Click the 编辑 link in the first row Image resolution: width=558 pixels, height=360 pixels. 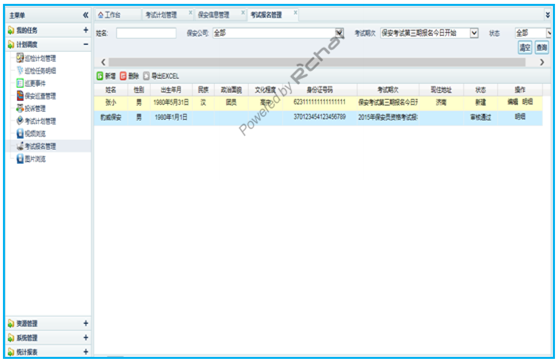pyautogui.click(x=512, y=102)
